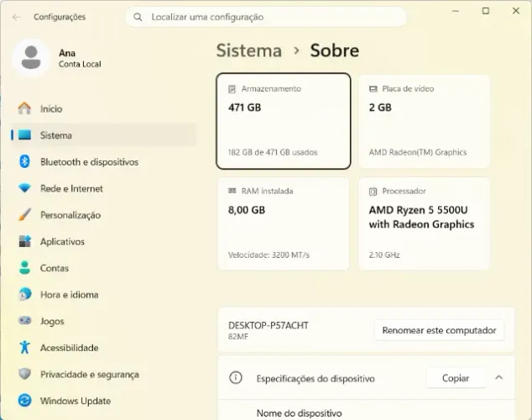Click the DESKTOP-P57ACHT computer name
Screen dimensions: 532x420
(x=269, y=325)
